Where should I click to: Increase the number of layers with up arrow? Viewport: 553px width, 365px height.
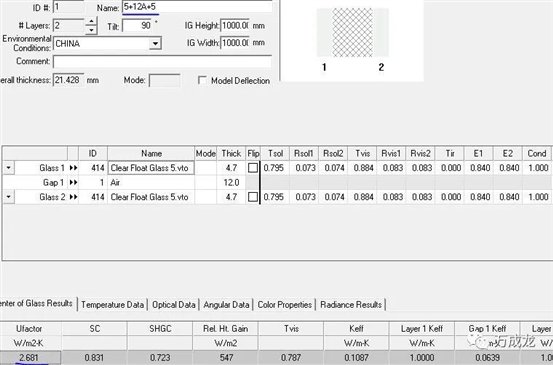91,22
